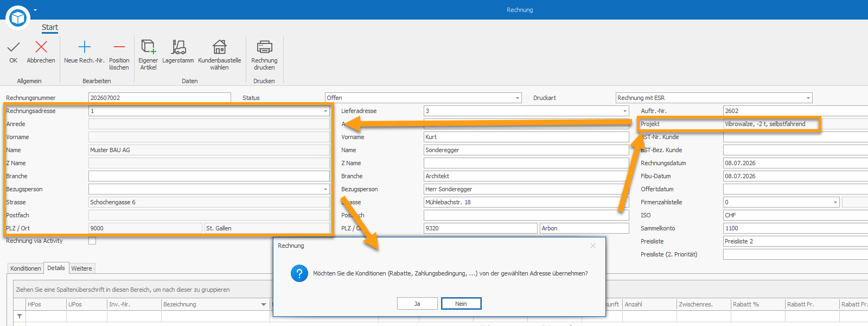
Task: Click the HPos column header
Action: tap(46, 304)
